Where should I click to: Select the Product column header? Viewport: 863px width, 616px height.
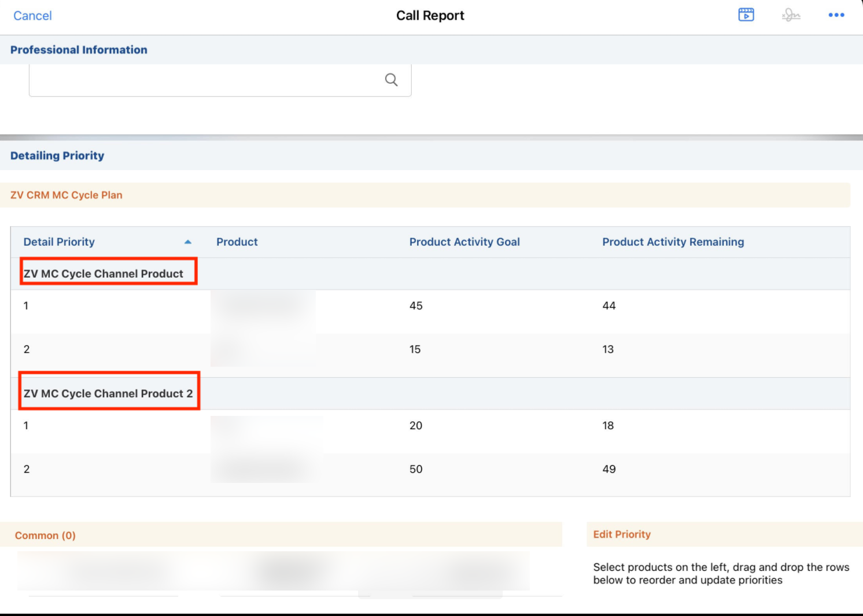[x=237, y=242]
